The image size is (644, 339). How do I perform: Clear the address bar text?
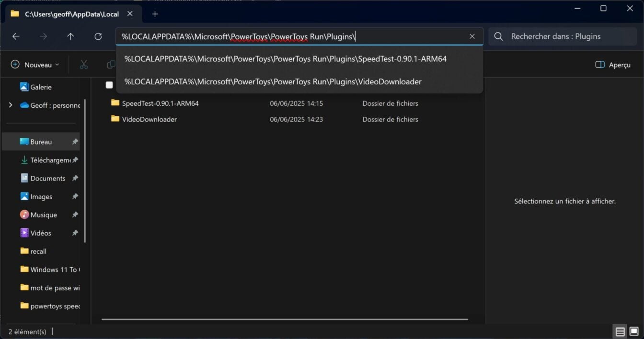[x=472, y=36]
